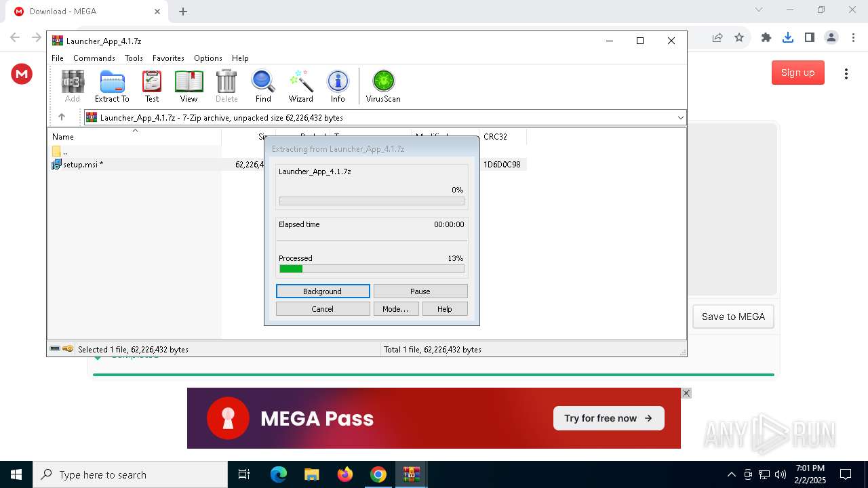Open the notification center
Screen dimensions: 868x488
coord(846,474)
